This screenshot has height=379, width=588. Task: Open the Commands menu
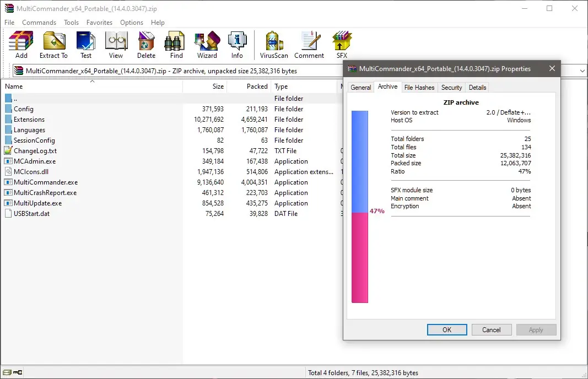pyautogui.click(x=39, y=23)
